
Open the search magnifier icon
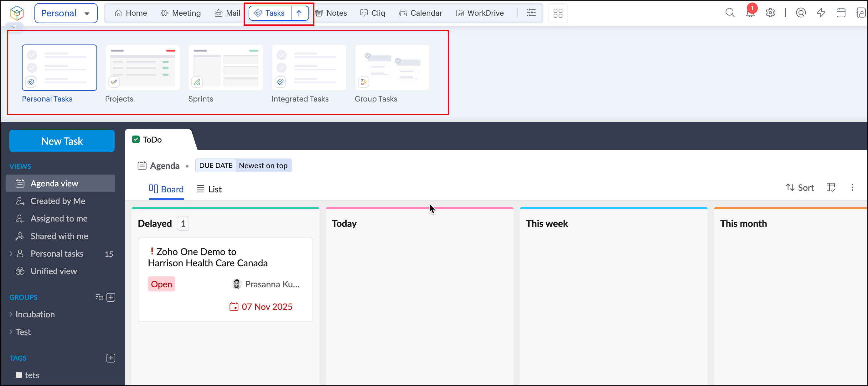click(730, 13)
